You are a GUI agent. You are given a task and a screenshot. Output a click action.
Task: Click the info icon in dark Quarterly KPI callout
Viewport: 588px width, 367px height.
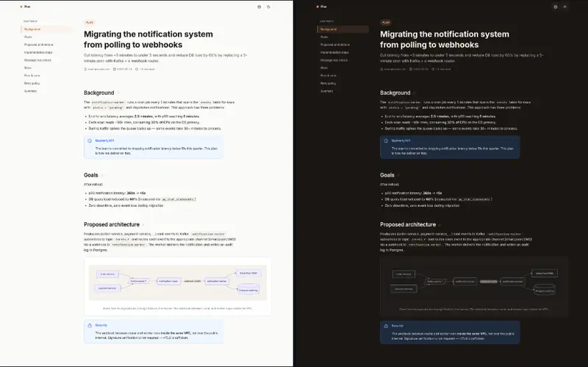386,140
